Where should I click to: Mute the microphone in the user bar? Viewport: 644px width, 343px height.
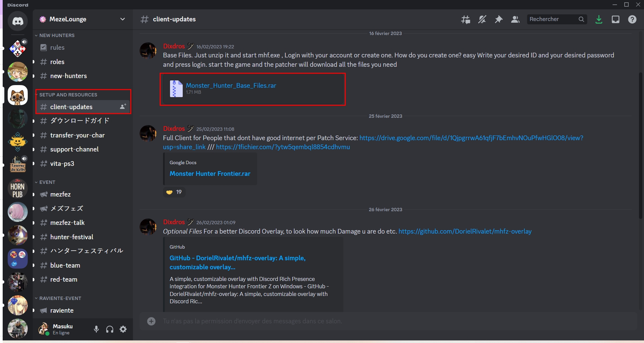pos(96,329)
